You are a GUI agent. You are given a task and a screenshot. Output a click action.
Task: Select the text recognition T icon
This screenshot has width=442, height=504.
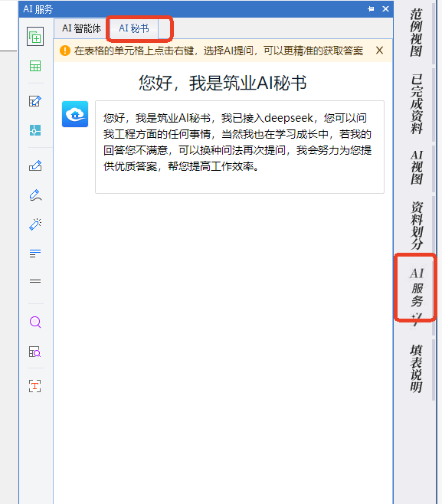[35, 386]
